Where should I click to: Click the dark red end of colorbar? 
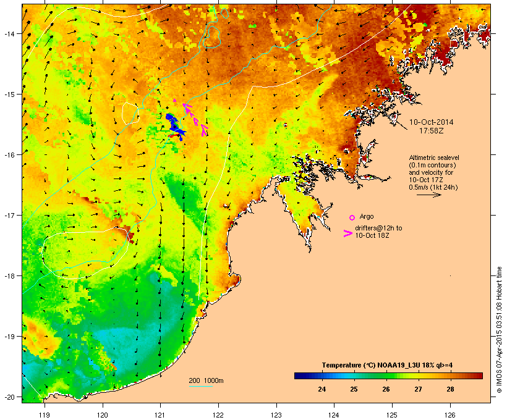[x=479, y=376]
